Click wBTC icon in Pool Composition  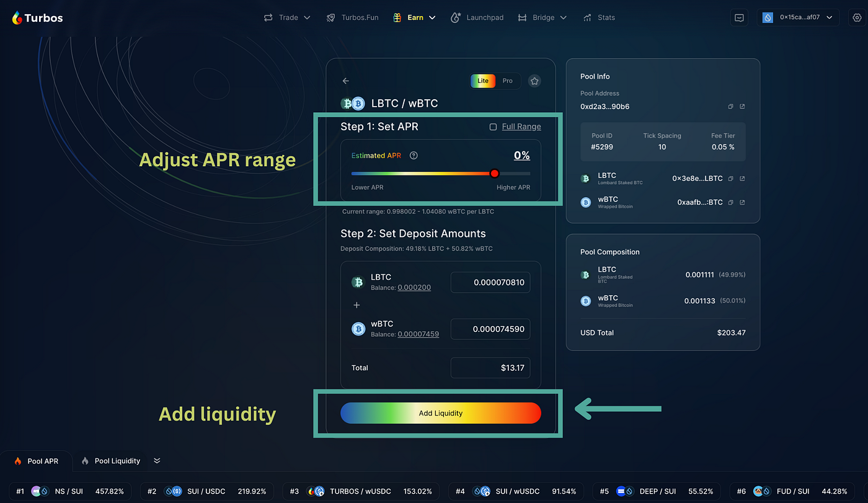pyautogui.click(x=585, y=301)
